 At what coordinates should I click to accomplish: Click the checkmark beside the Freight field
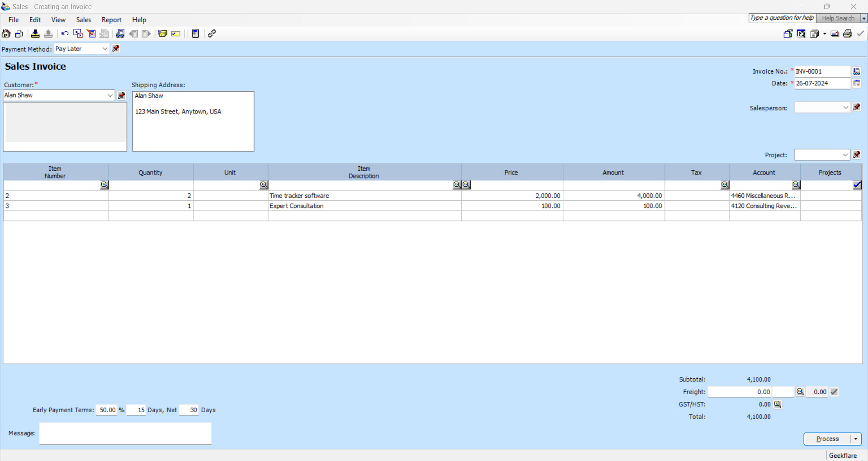coord(834,392)
